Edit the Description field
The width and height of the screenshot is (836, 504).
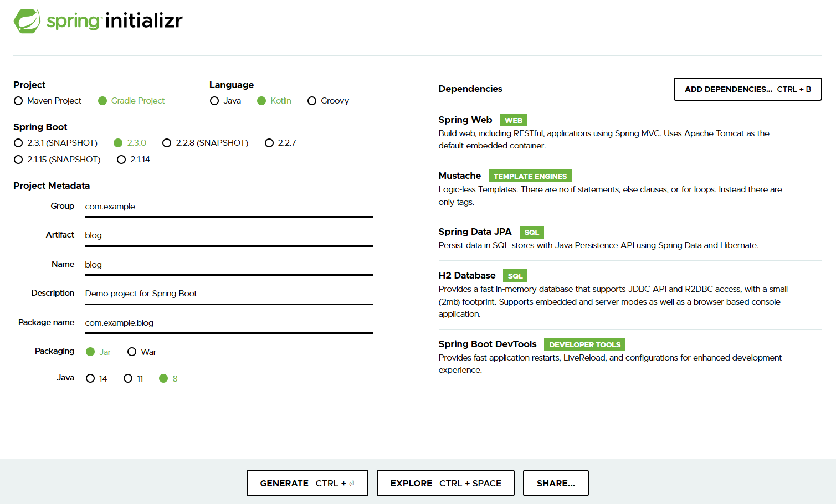[x=229, y=294]
